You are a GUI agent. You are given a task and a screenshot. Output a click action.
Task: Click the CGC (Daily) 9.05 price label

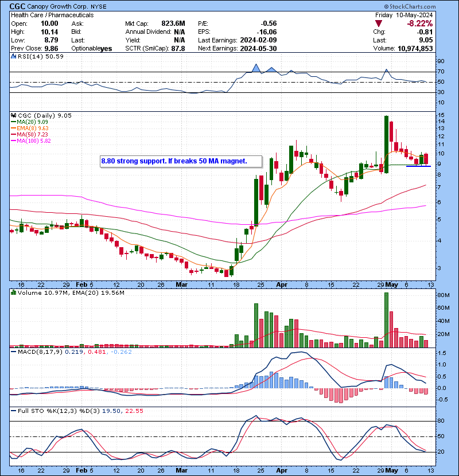(45, 115)
